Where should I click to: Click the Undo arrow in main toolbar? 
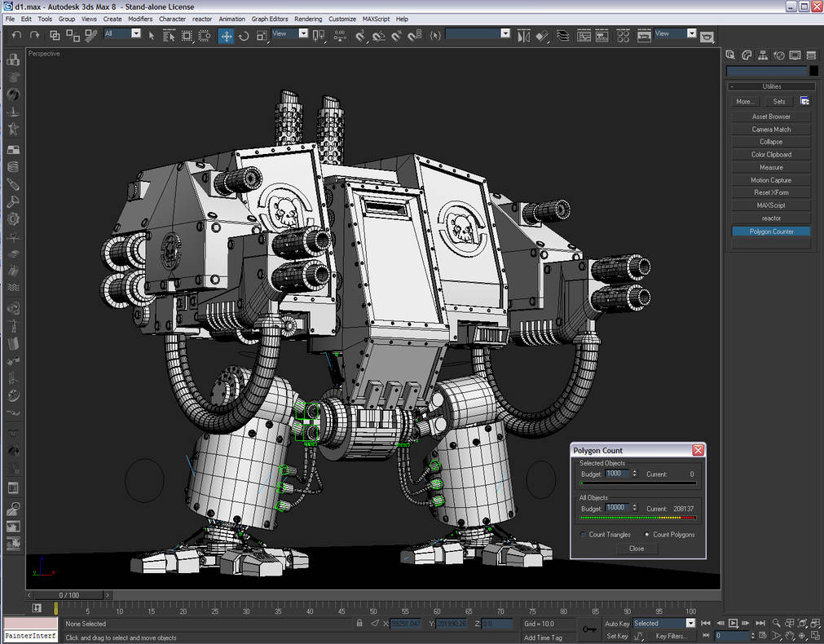[17, 35]
